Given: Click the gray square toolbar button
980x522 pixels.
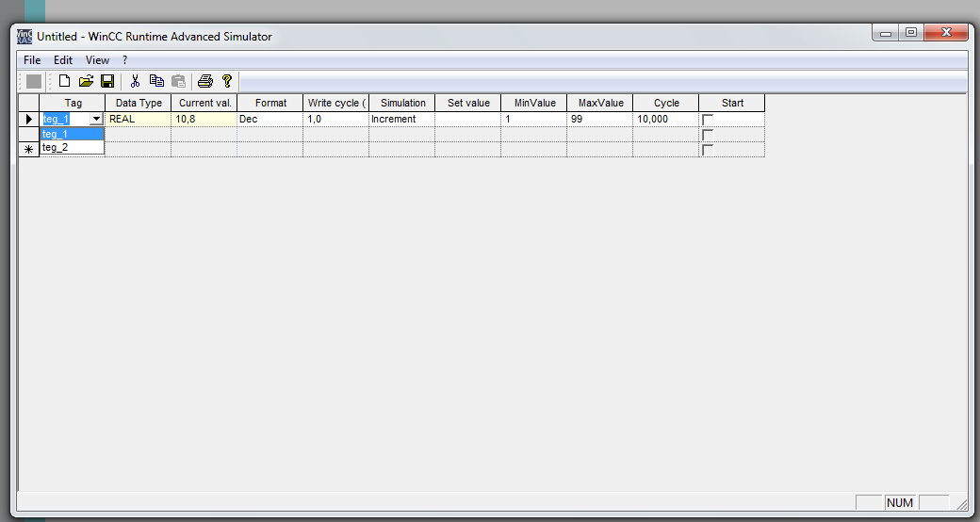Looking at the screenshot, I should pyautogui.click(x=34, y=81).
